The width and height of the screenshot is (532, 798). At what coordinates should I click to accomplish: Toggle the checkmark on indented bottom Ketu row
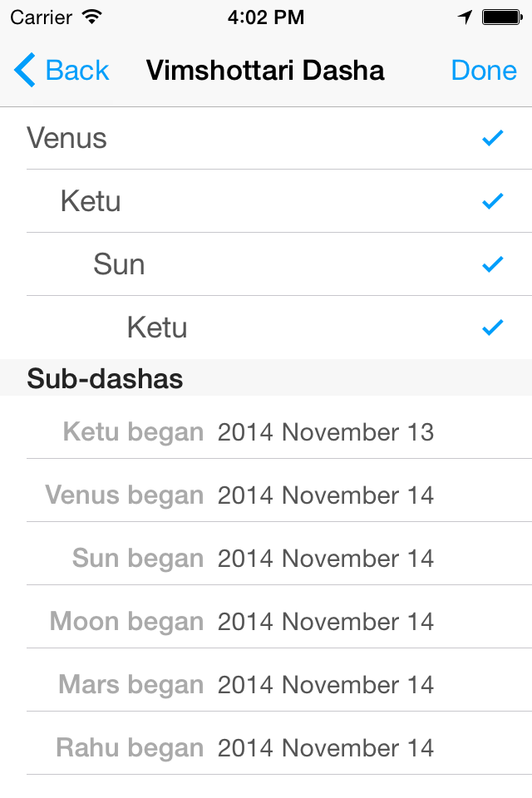[x=492, y=328]
